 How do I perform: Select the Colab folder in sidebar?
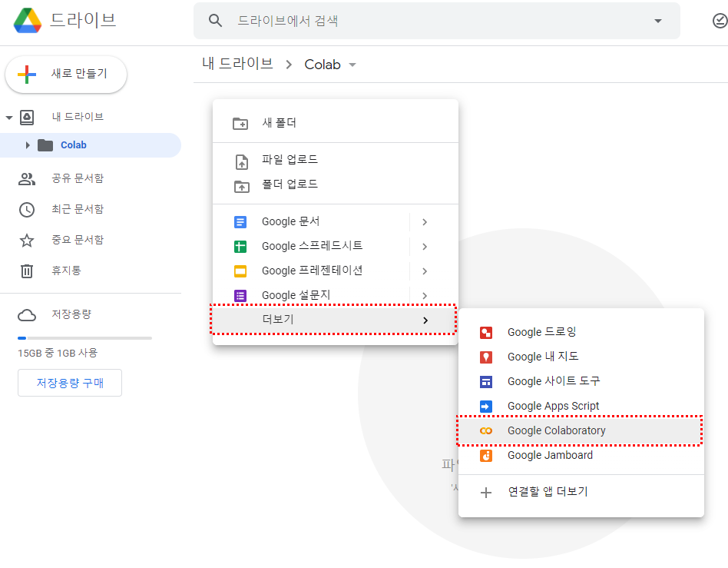tap(91, 145)
